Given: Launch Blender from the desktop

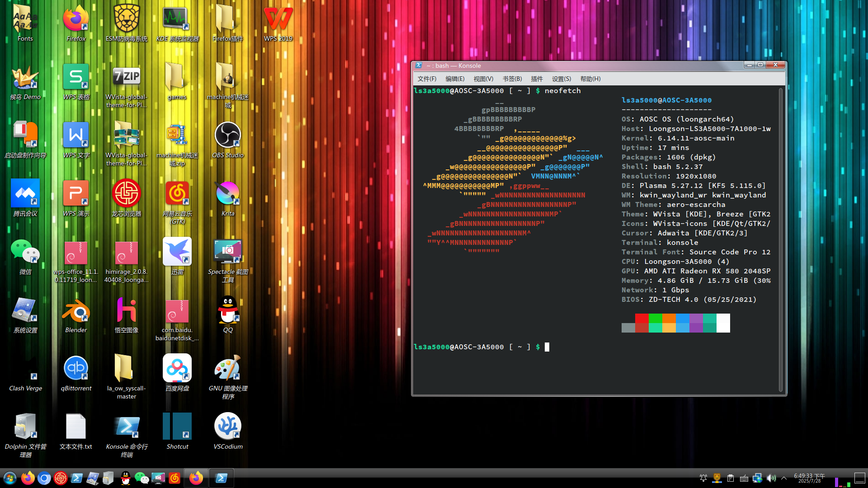Looking at the screenshot, I should [x=76, y=315].
